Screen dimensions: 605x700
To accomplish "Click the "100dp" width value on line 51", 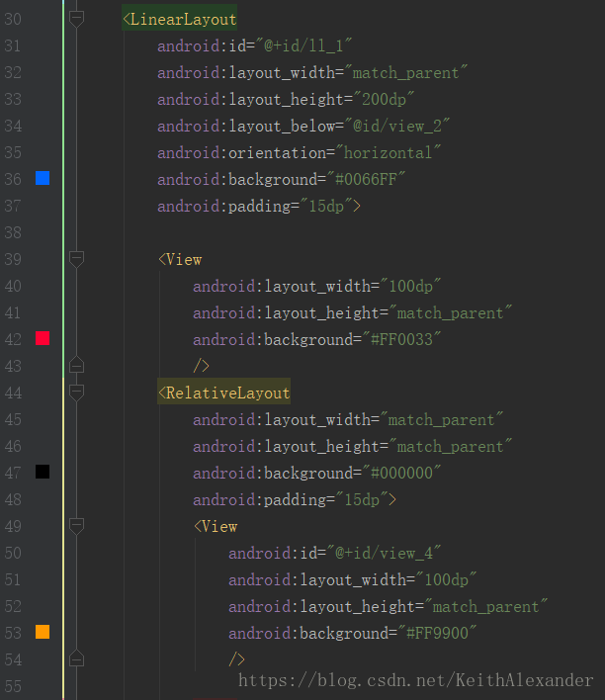I will pos(446,580).
